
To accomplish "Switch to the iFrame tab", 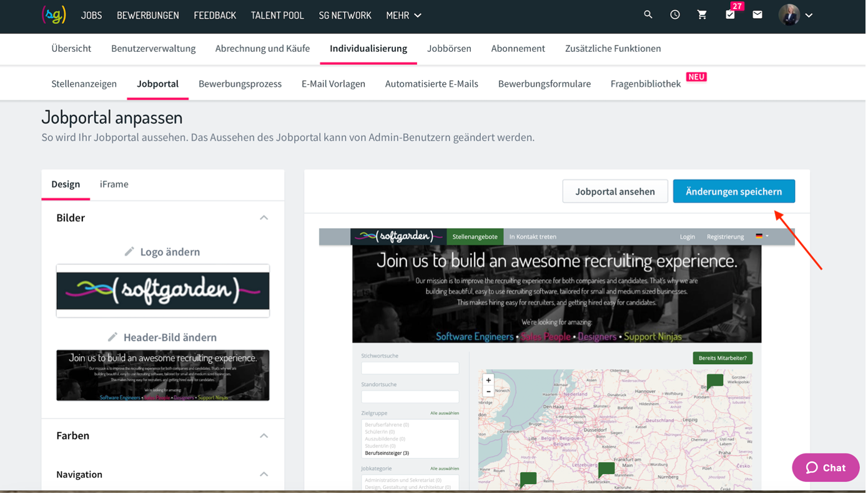I will pyautogui.click(x=114, y=185).
